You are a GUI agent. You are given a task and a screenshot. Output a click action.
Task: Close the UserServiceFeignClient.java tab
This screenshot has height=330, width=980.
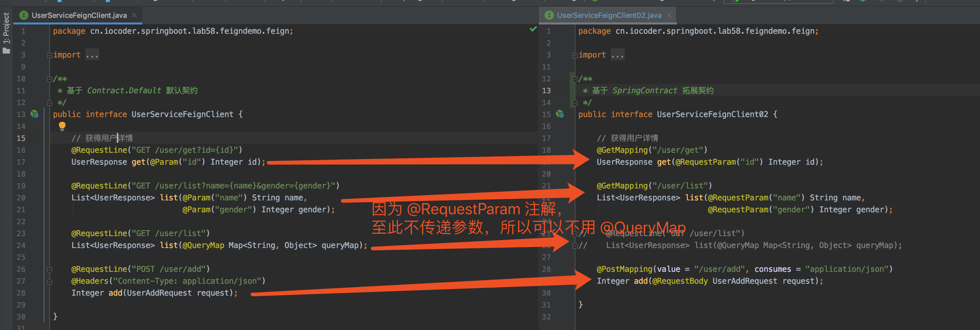click(134, 15)
